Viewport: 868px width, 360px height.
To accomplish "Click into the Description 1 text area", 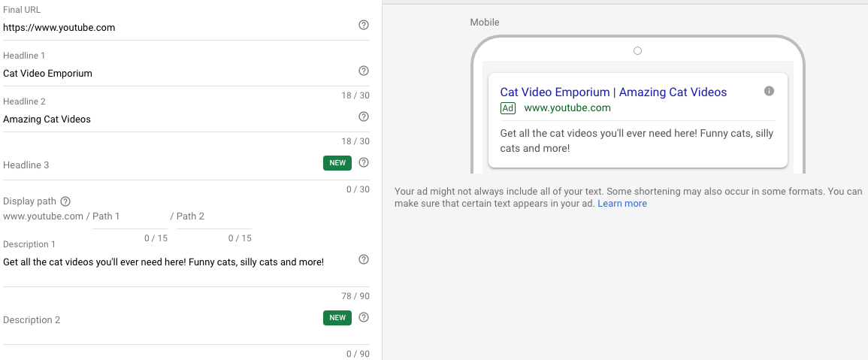I will coord(173,263).
